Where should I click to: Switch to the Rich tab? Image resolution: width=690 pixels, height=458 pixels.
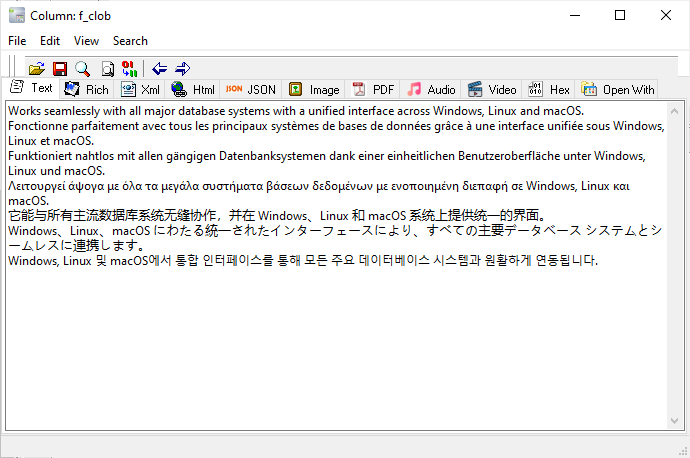pos(86,90)
